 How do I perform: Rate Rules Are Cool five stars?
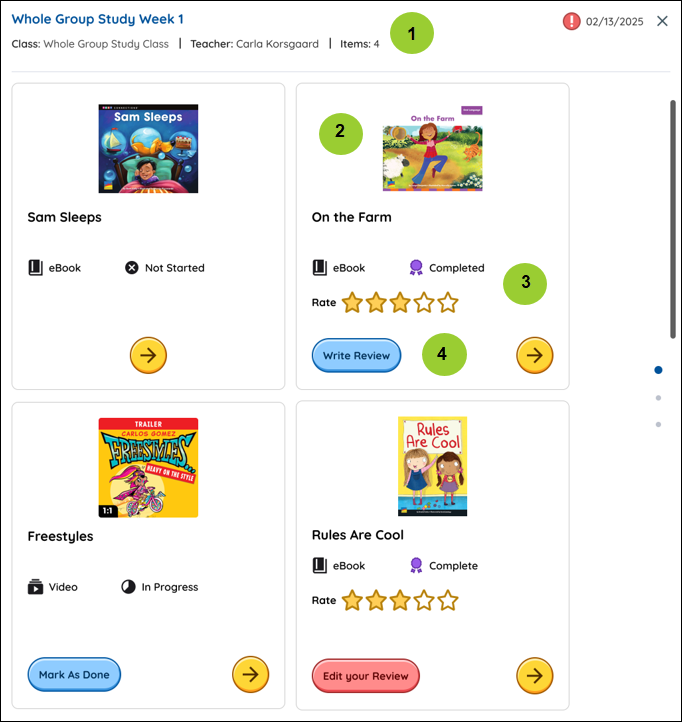(448, 600)
